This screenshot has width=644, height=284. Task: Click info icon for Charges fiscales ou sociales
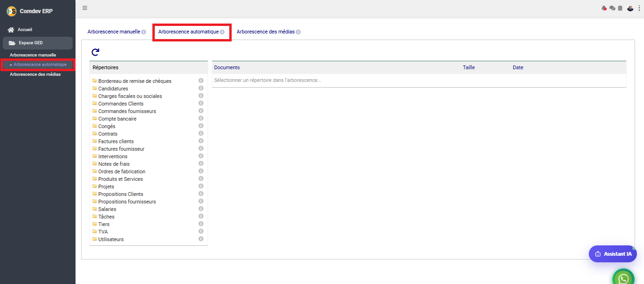pyautogui.click(x=201, y=96)
